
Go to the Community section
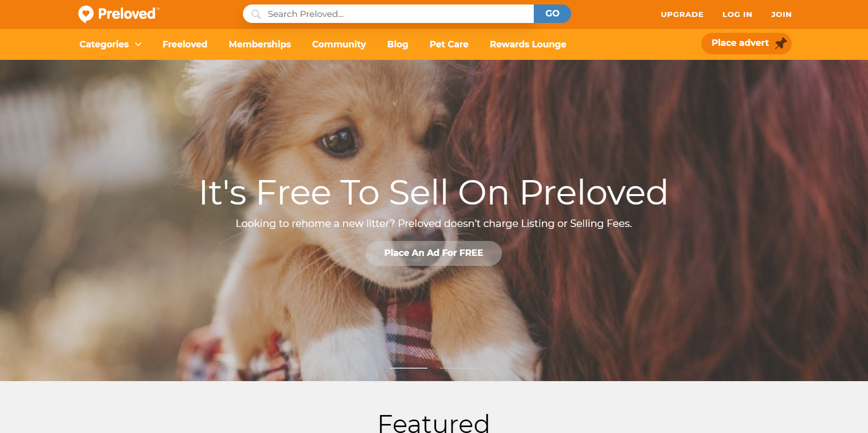[x=339, y=44]
